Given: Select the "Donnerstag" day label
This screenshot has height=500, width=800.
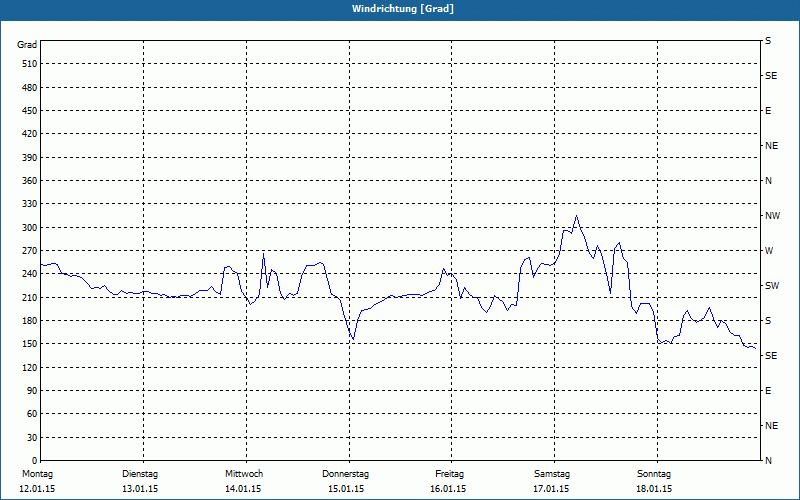Looking at the screenshot, I should click(x=345, y=474).
